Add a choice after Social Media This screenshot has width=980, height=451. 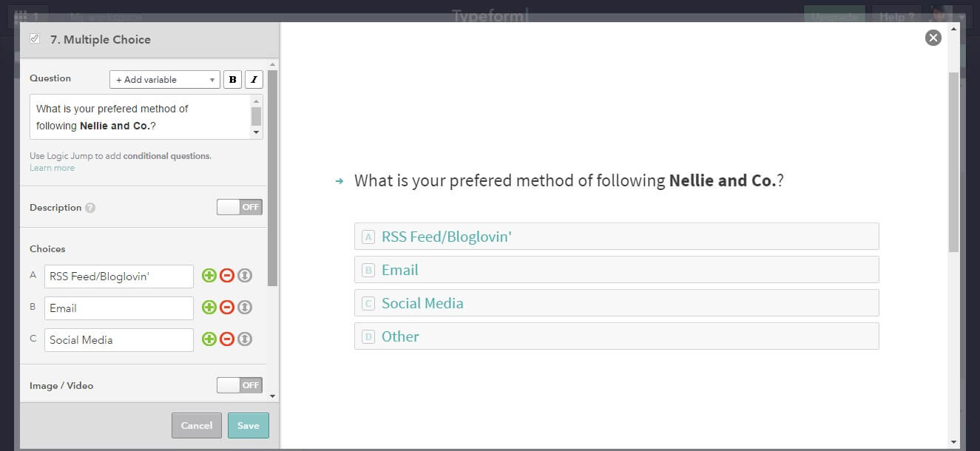click(209, 339)
